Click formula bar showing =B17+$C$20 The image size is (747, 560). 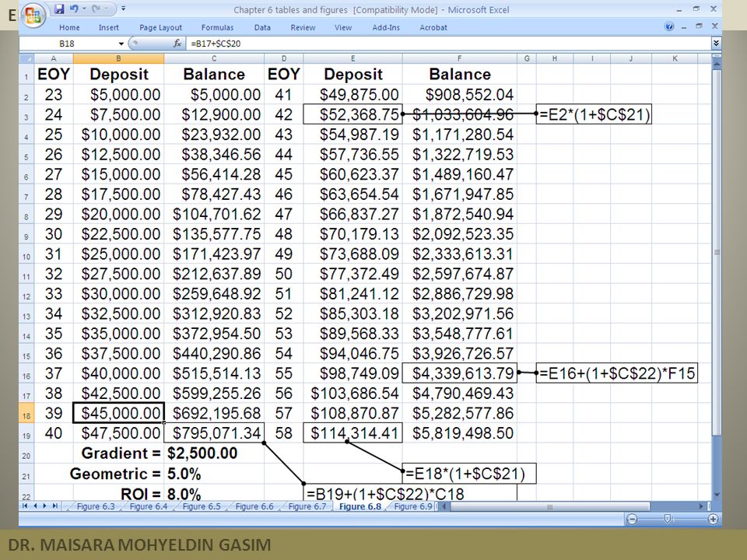click(x=448, y=44)
